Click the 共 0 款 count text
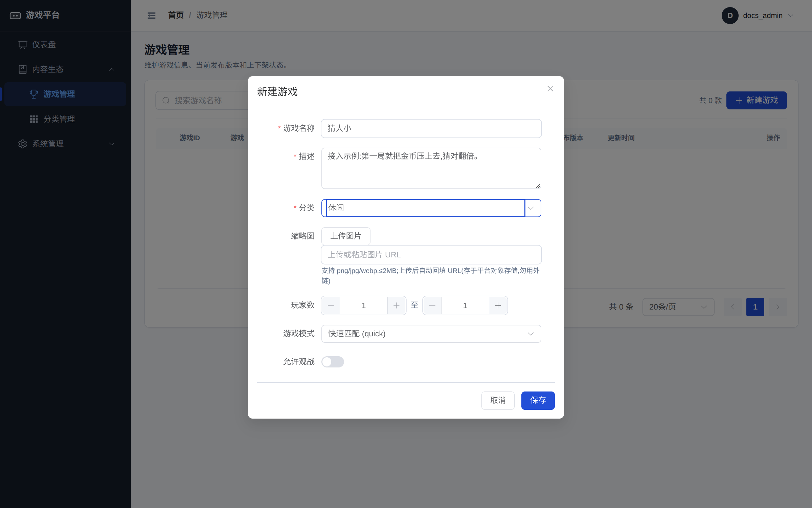812x508 pixels. coord(710,101)
